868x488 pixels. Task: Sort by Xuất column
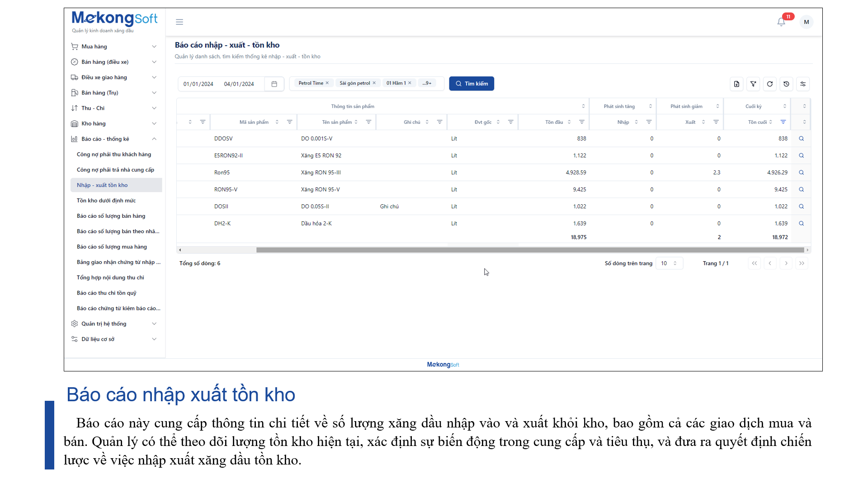point(703,122)
